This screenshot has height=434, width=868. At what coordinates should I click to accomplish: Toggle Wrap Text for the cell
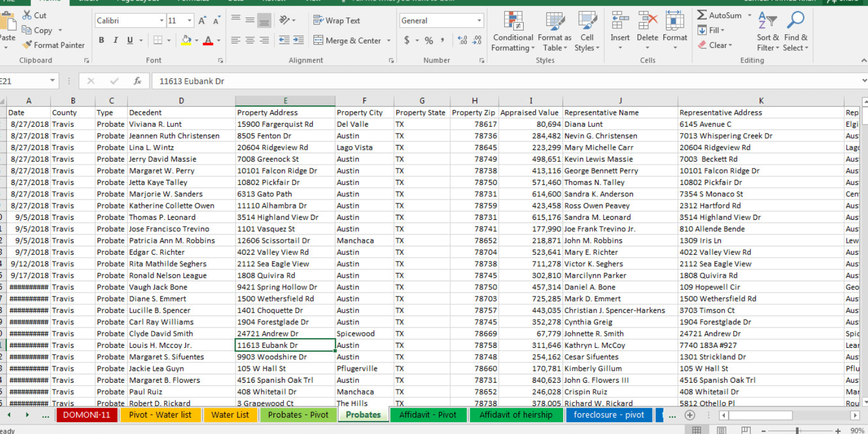(336, 21)
